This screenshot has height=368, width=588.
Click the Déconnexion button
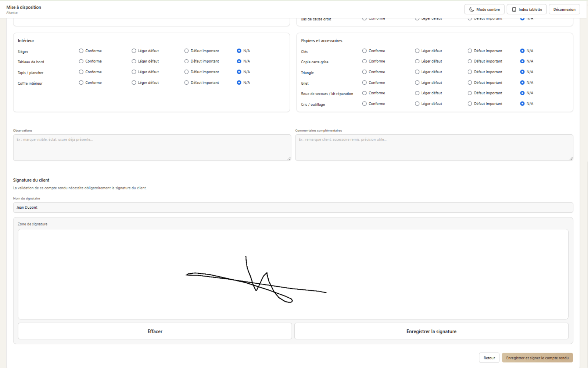pos(564,10)
